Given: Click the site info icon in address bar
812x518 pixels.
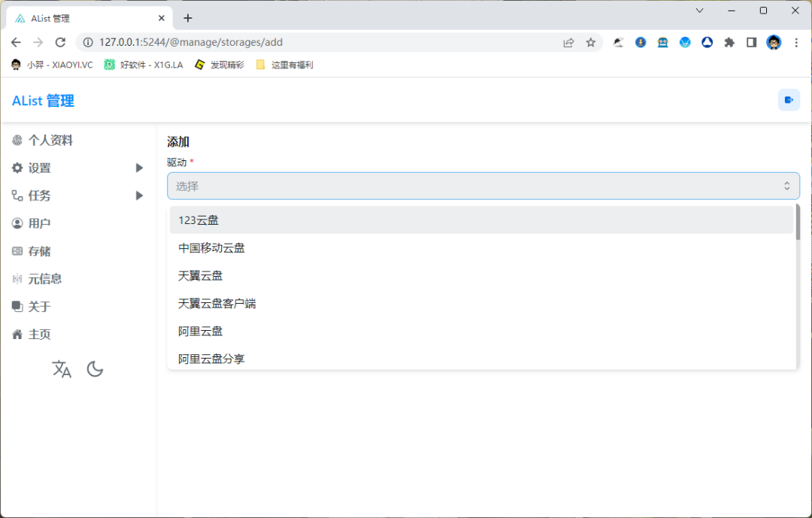Looking at the screenshot, I should [x=88, y=42].
